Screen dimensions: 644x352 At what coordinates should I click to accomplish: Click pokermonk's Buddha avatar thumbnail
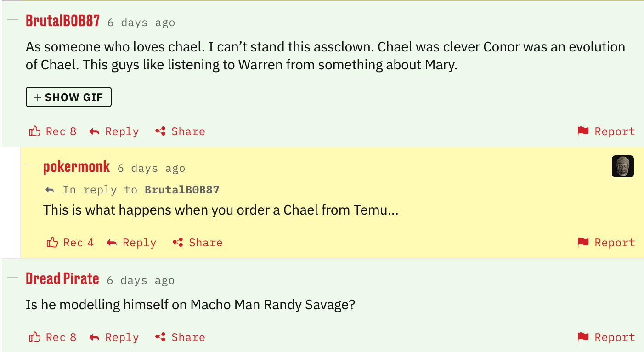(622, 166)
